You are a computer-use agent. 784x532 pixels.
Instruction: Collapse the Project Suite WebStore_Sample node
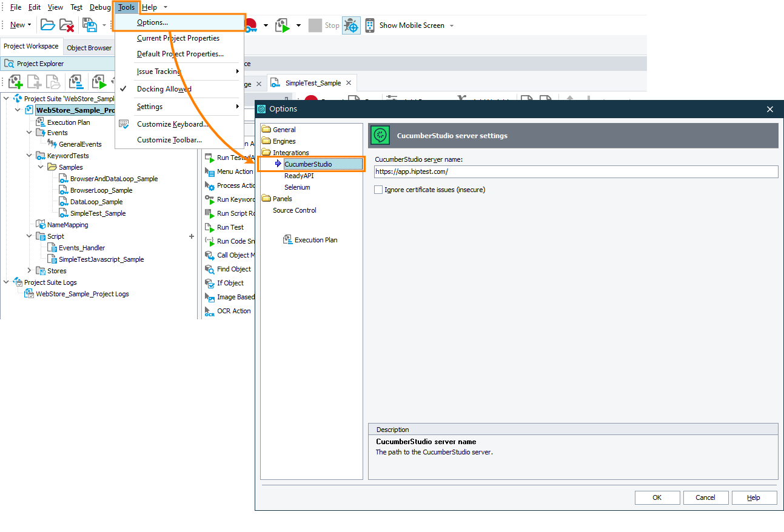(x=6, y=99)
